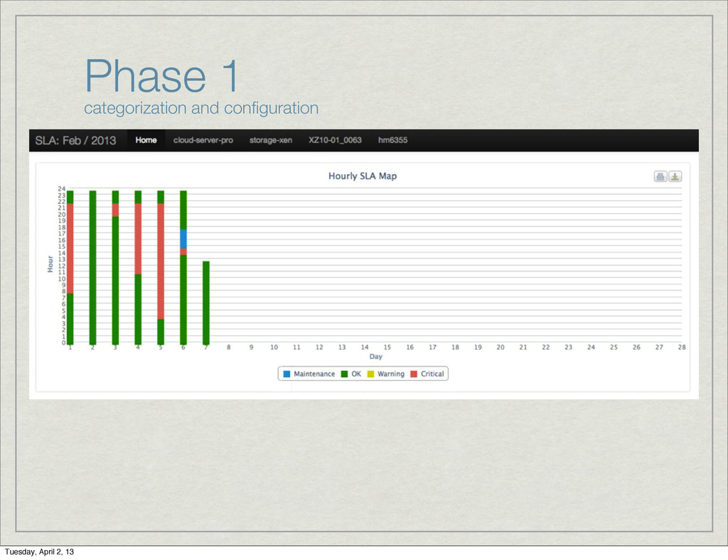728x560 pixels.
Task: Click the red critical segment on day 5
Action: point(161,262)
